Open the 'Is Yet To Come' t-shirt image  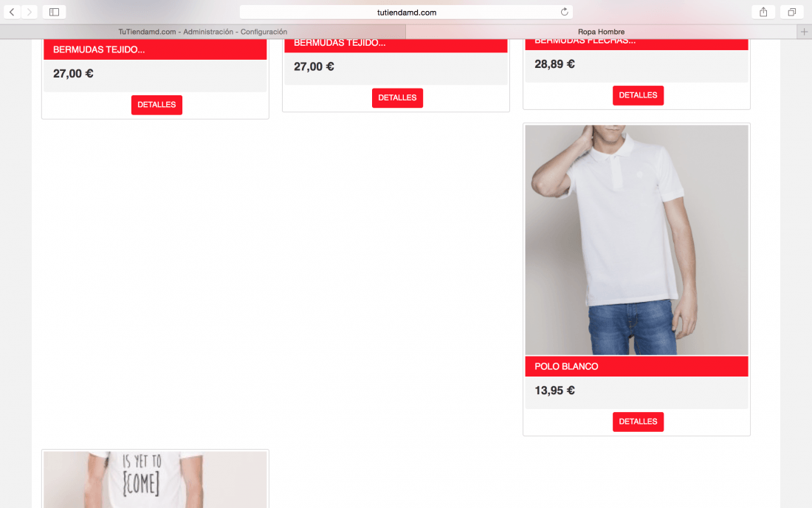155,479
